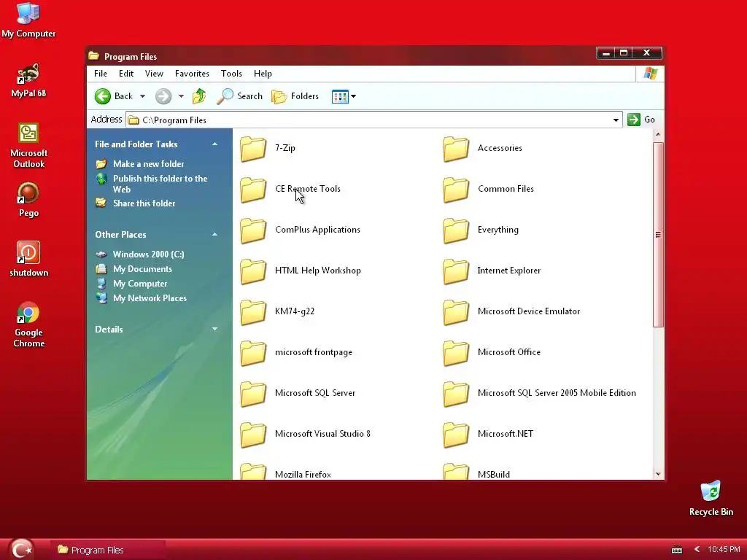Select the Internet Explorer folder icon
This screenshot has height=560, width=747.
coord(456,271)
